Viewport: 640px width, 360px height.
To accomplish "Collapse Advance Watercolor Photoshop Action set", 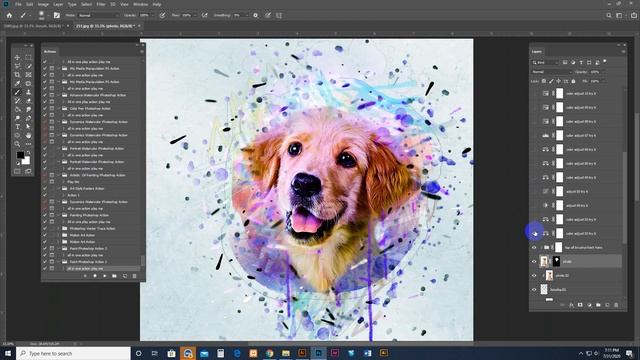I will click(59, 95).
